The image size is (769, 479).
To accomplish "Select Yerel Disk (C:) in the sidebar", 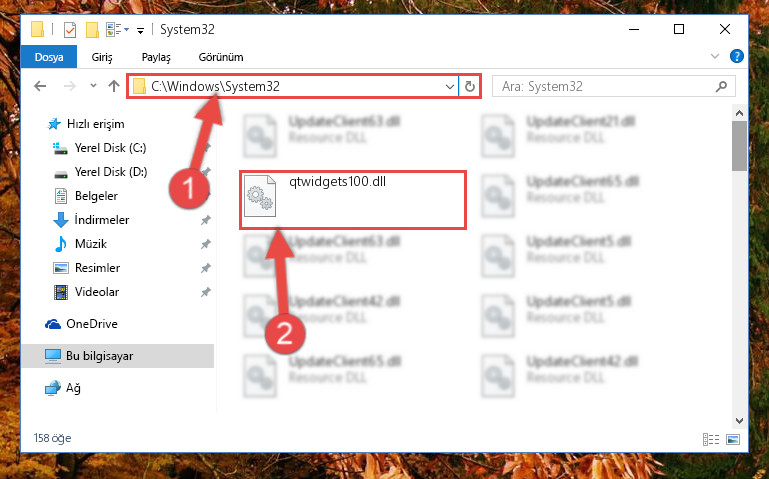I will coord(110,148).
